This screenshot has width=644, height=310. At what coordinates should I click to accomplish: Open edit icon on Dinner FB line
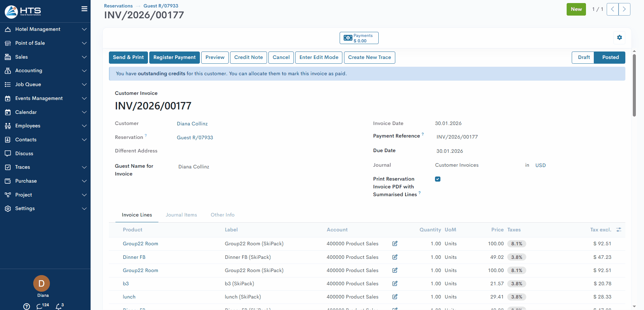pos(395,257)
